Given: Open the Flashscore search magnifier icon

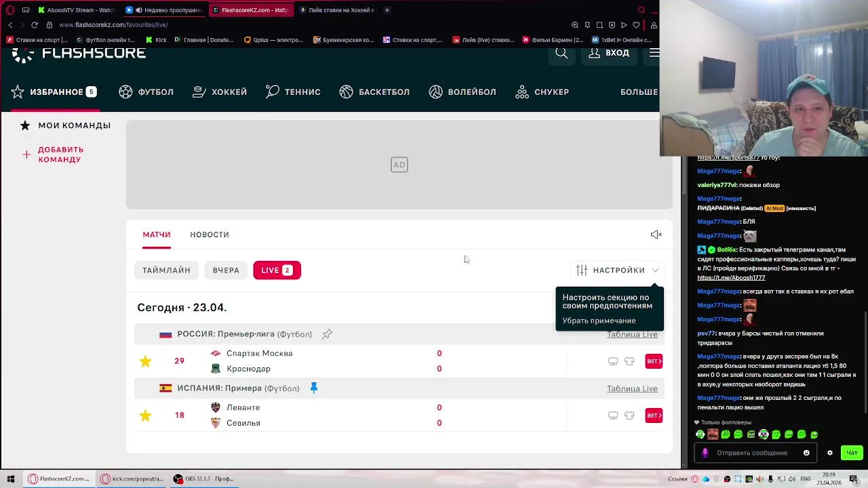Looking at the screenshot, I should click(x=561, y=53).
